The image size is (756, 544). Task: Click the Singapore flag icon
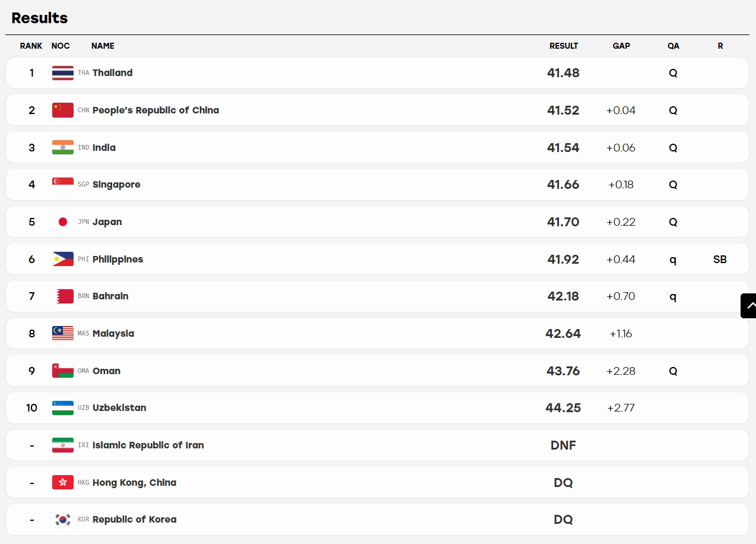coord(63,185)
